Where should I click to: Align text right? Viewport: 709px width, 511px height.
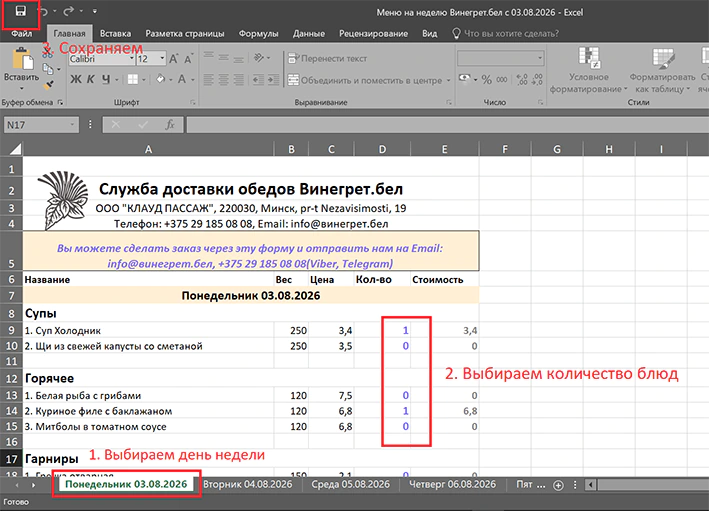(238, 80)
